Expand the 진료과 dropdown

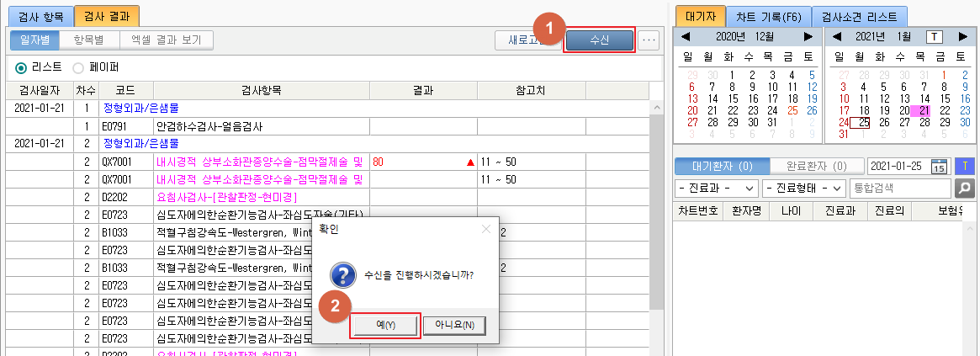click(x=716, y=188)
